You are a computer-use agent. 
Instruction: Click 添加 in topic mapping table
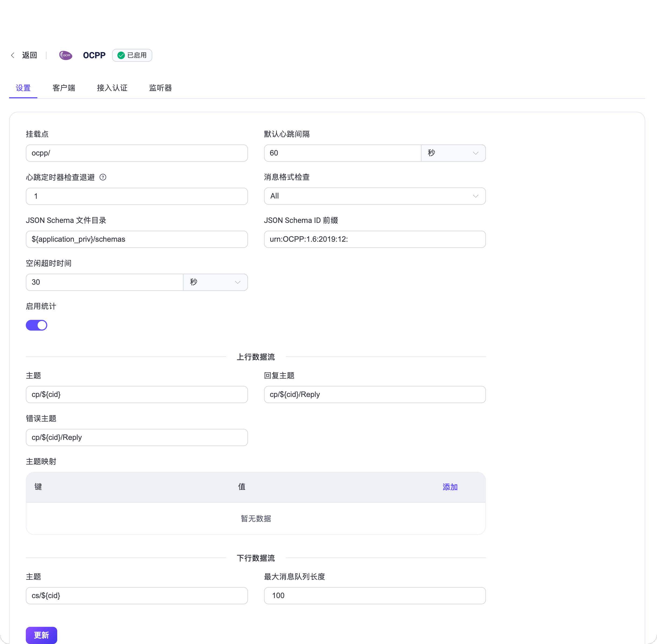(450, 487)
